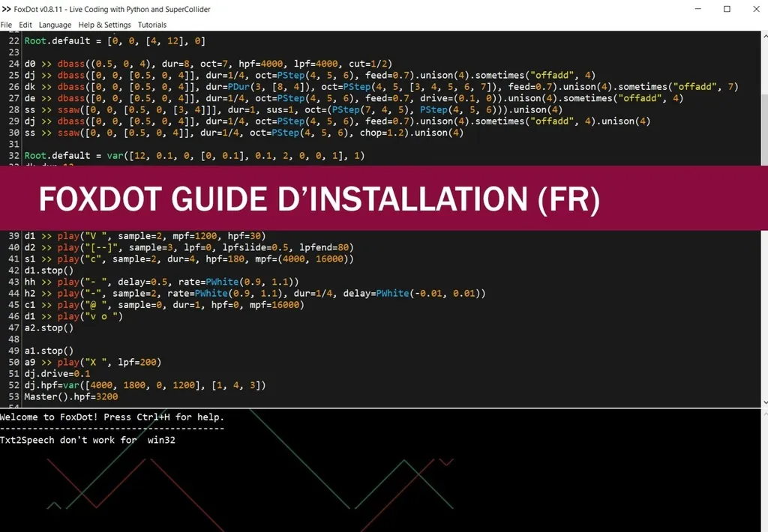768x532 pixels.
Task: Click the a2.stop() statement on line 47
Action: click(x=46, y=327)
